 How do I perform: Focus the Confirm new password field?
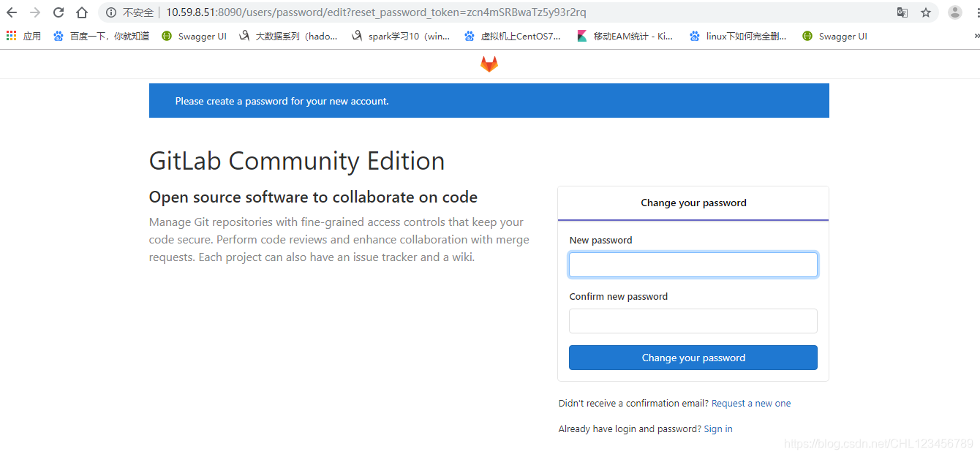click(x=693, y=321)
